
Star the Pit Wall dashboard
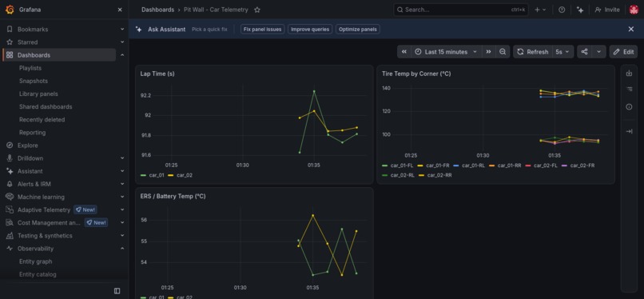tap(257, 10)
